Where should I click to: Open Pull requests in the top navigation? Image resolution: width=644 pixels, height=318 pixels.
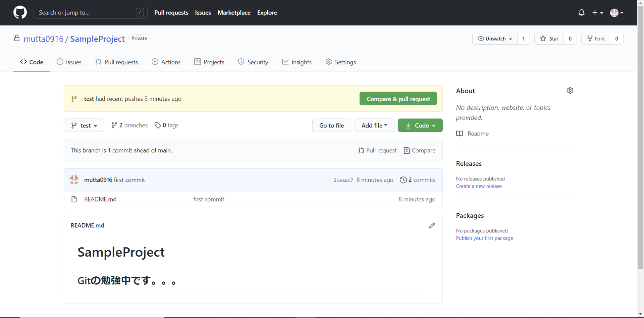pyautogui.click(x=171, y=12)
